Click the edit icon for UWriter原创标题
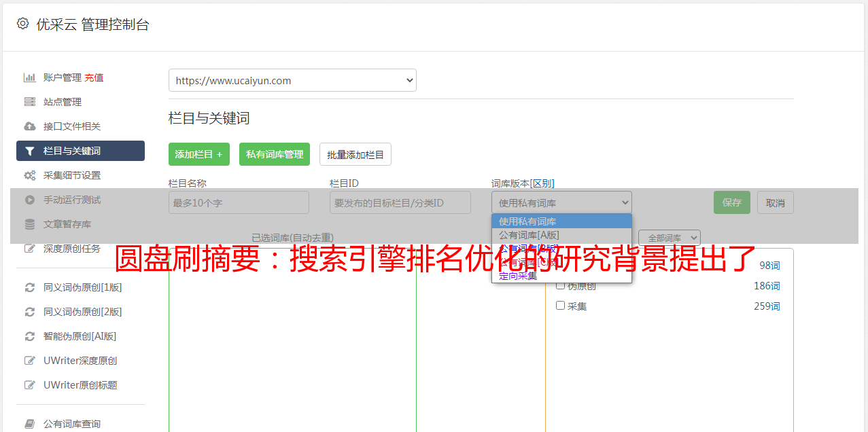Viewport: 868px width, 432px height. click(x=29, y=385)
